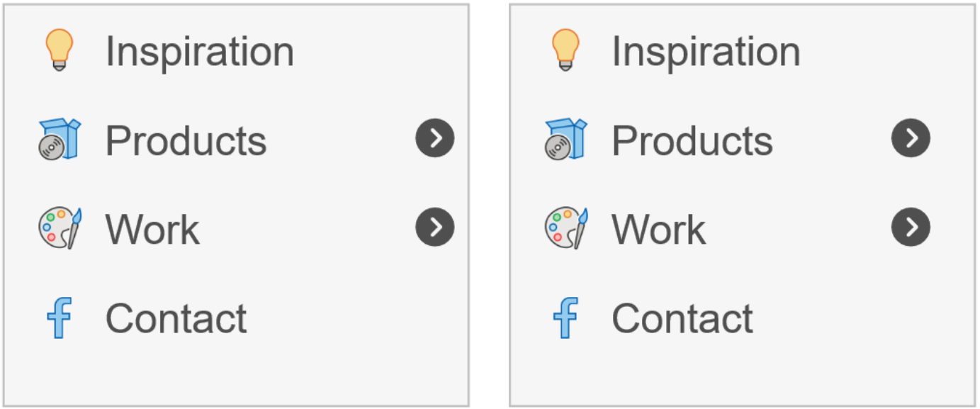
Task: Expand Products submenu arrow in right menu
Action: coord(911,138)
